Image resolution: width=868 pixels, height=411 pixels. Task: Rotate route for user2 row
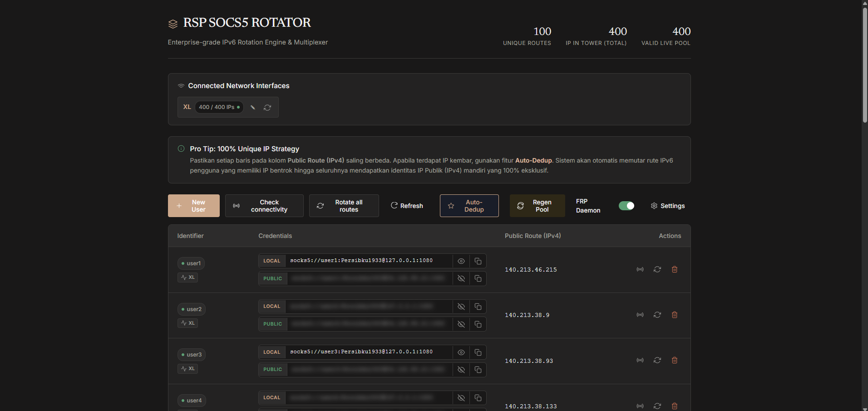point(657,315)
